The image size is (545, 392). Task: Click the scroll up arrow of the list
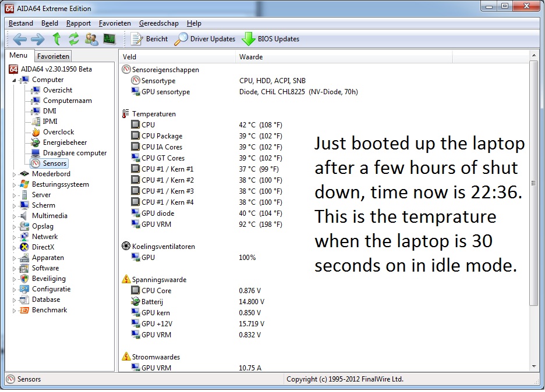pos(533,56)
